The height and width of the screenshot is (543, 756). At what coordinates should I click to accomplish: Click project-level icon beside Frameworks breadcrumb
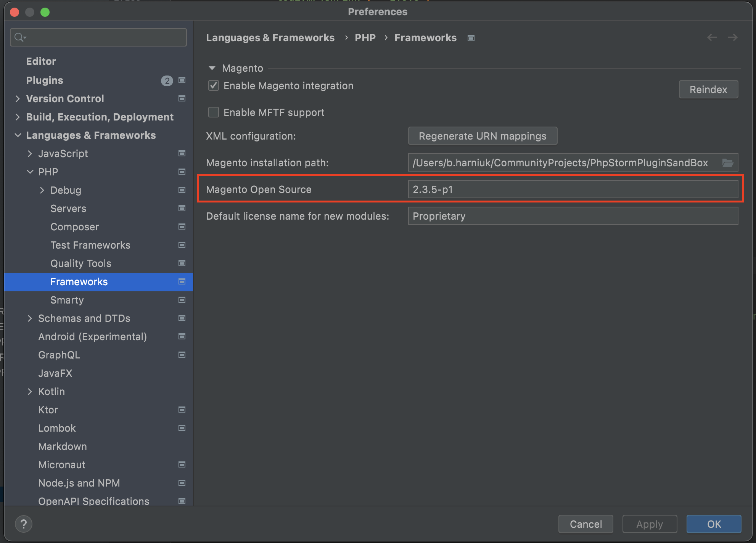click(471, 38)
